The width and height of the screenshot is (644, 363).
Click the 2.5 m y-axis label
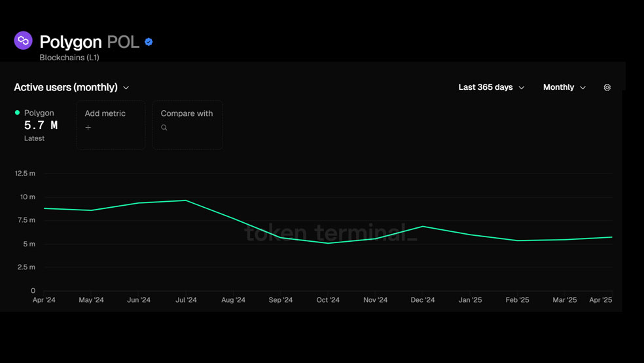(26, 267)
